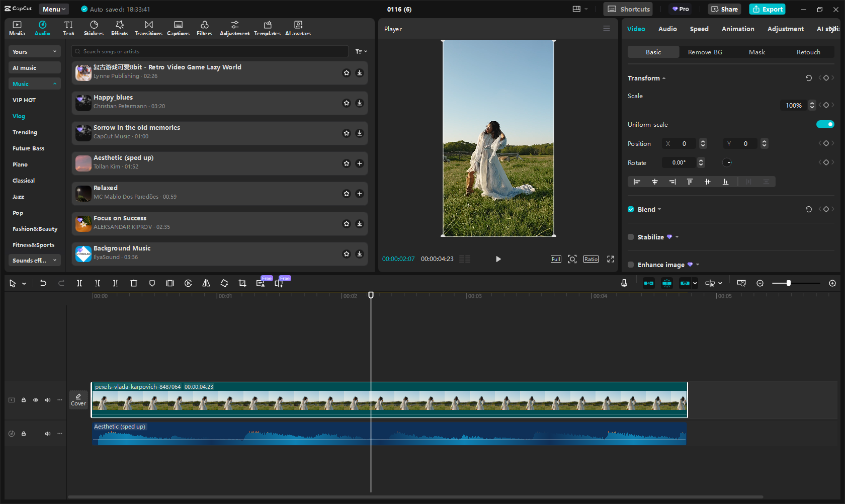Enable the Stabilize checkbox
This screenshot has height=504, width=845.
tap(631, 237)
